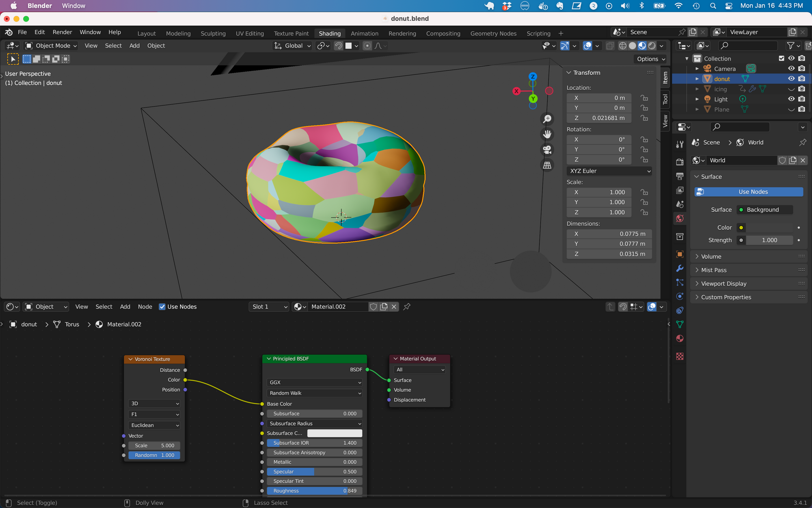The image size is (812, 508).
Task: Open Material properties tab icon
Action: [x=680, y=339]
